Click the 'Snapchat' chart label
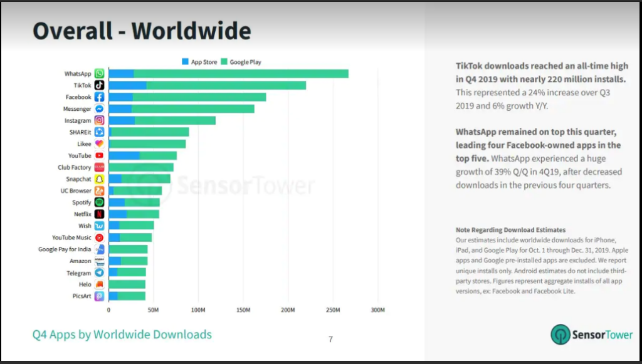The height and width of the screenshot is (364, 642). tap(78, 179)
